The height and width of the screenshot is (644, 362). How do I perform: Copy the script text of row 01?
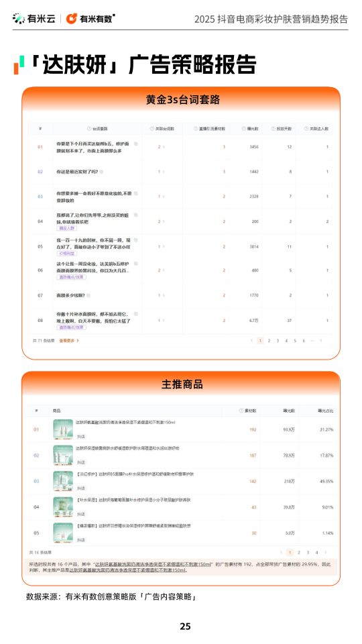(136, 144)
